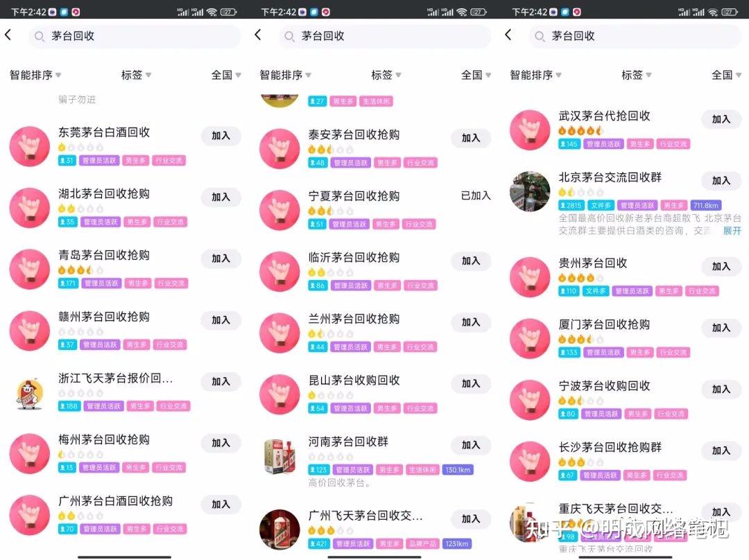Open avatar of 昆山茅台收购回收 group
The width and height of the screenshot is (749, 560).
279,394
